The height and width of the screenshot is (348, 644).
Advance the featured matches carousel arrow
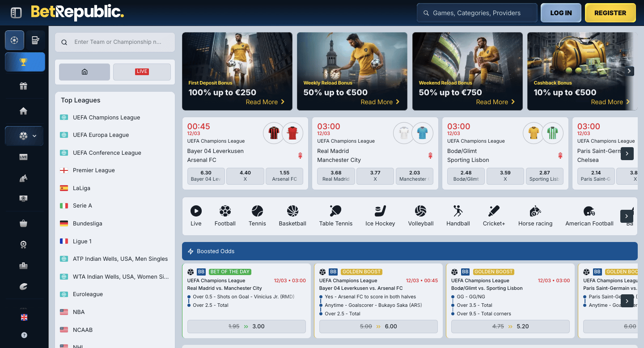(x=627, y=154)
